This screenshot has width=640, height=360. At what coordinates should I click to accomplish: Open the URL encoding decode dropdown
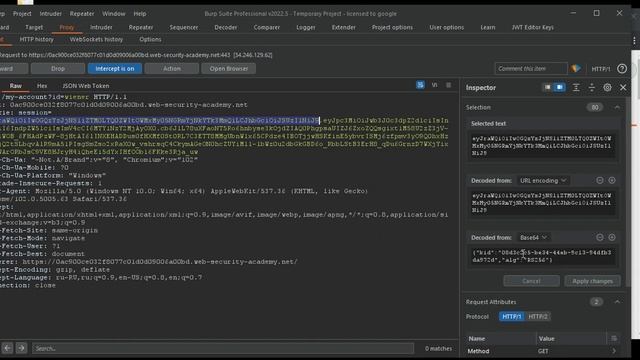click(543, 180)
